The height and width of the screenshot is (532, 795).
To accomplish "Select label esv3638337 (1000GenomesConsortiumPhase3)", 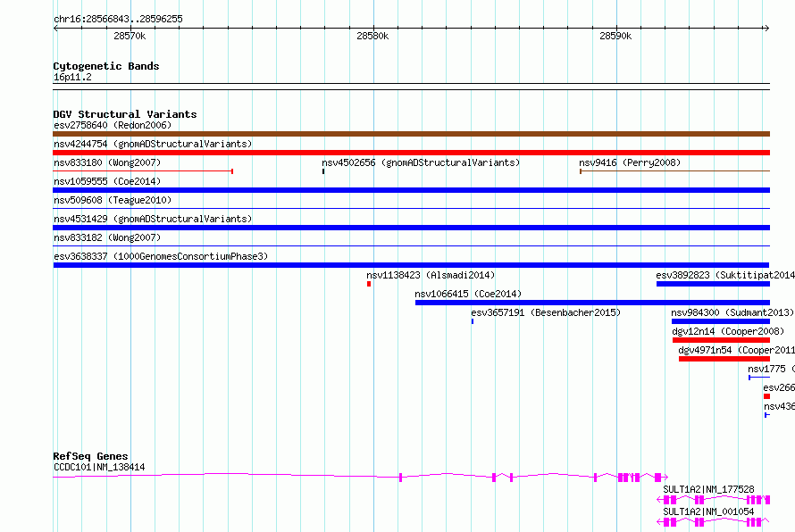I will click(x=161, y=256).
